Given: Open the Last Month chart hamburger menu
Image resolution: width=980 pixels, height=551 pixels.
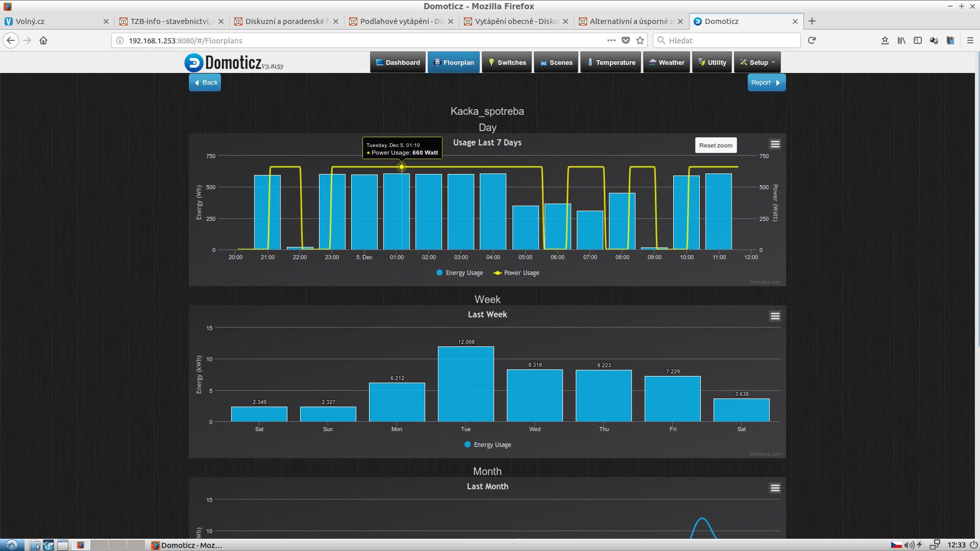Looking at the screenshot, I should (x=775, y=488).
